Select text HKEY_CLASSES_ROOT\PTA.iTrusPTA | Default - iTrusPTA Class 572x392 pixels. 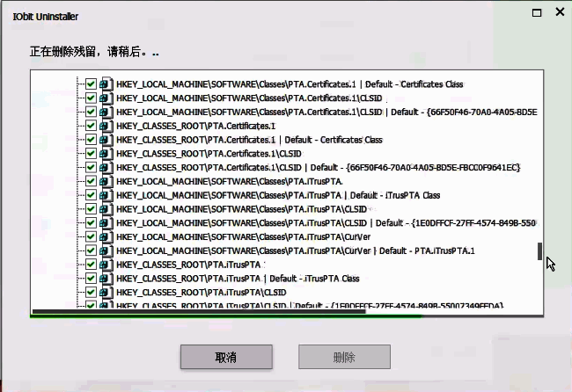point(238,278)
